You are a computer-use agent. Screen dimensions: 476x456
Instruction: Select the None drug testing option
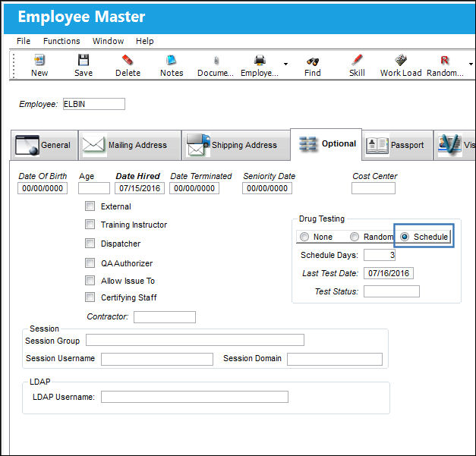[304, 237]
